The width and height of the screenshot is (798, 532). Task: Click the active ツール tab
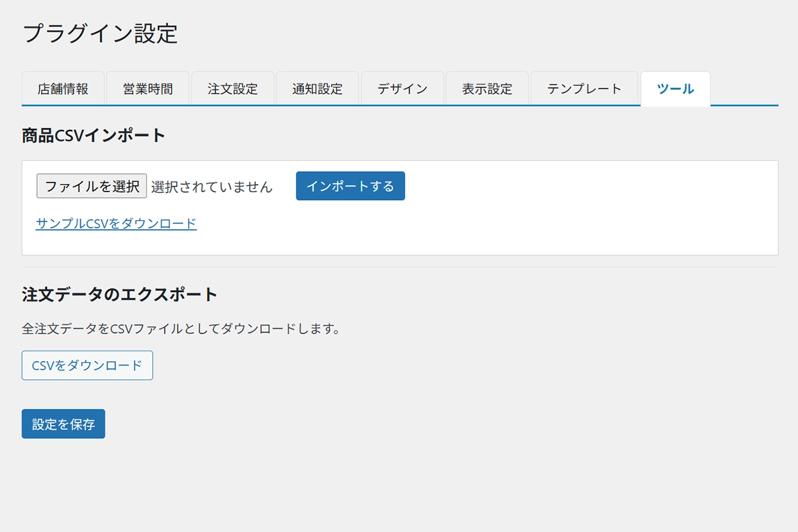click(675, 89)
